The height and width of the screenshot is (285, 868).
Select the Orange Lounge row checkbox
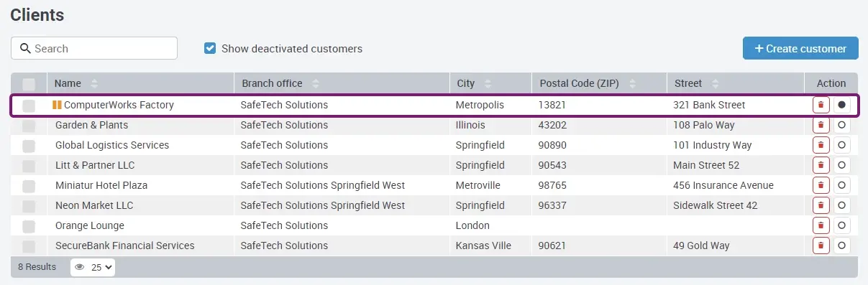[29, 226]
